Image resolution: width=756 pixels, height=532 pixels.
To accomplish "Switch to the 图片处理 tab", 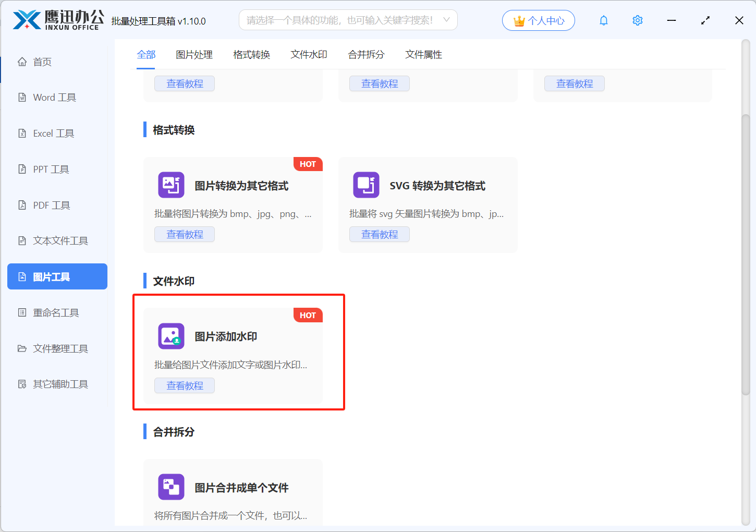I will coord(194,55).
